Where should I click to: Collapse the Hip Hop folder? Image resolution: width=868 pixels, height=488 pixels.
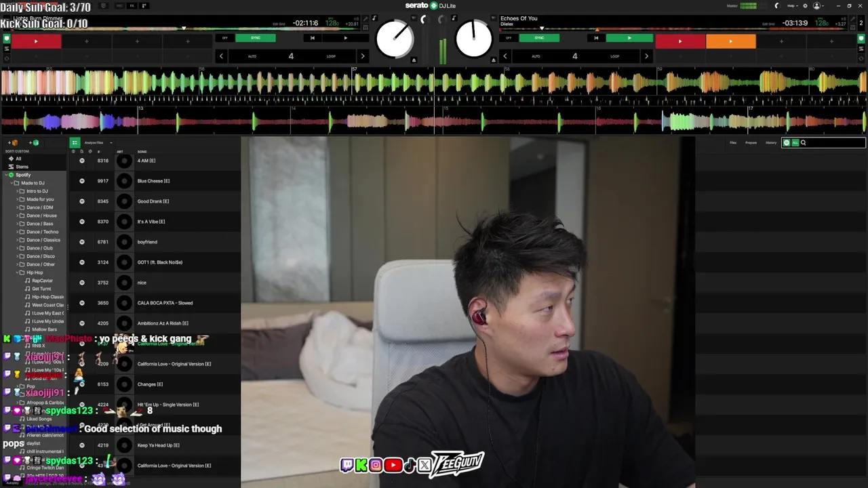pyautogui.click(x=17, y=272)
